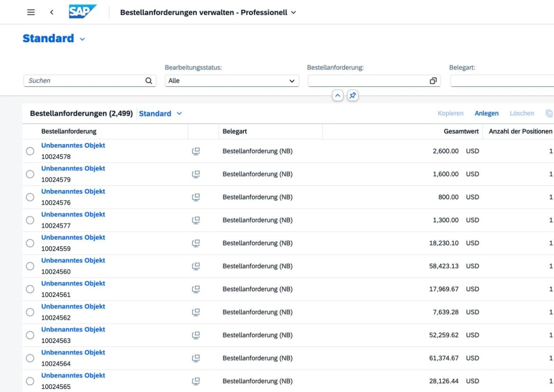The image size is (554, 392).
Task: Open value help for Bestellanforderung field
Action: 433,81
